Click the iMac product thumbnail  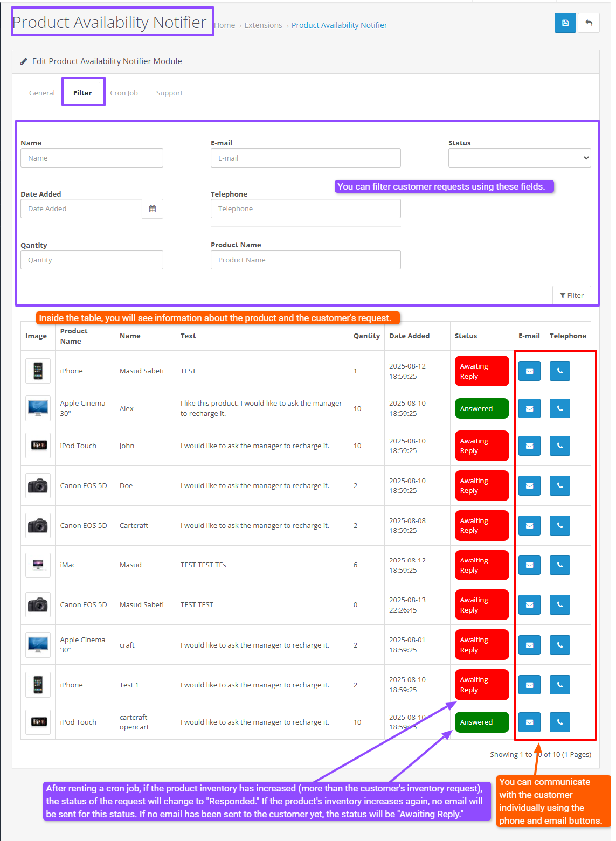pos(38,565)
